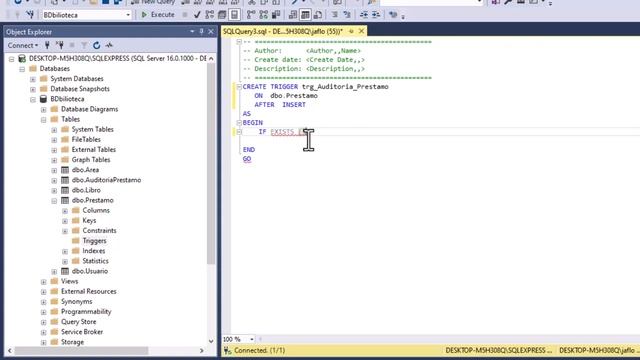Expand the dbo.AuditoriaPrestamo table
640x360 pixels.
(54, 180)
